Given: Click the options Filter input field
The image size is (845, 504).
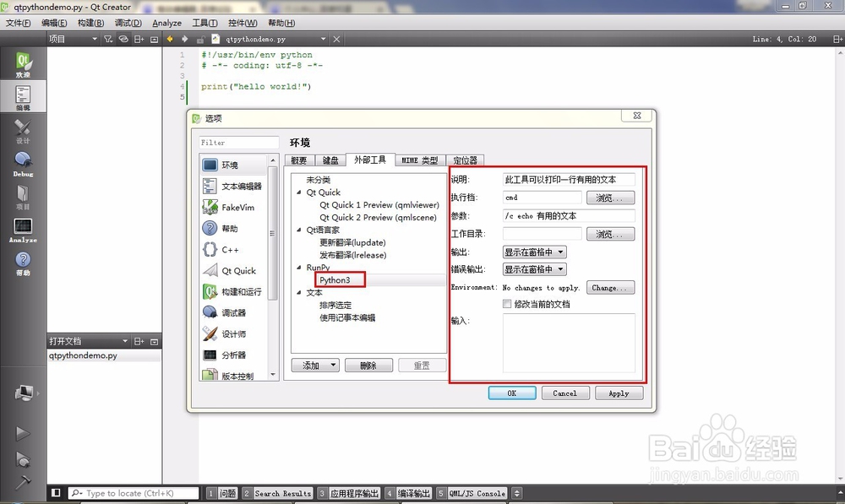Looking at the screenshot, I should (239, 143).
